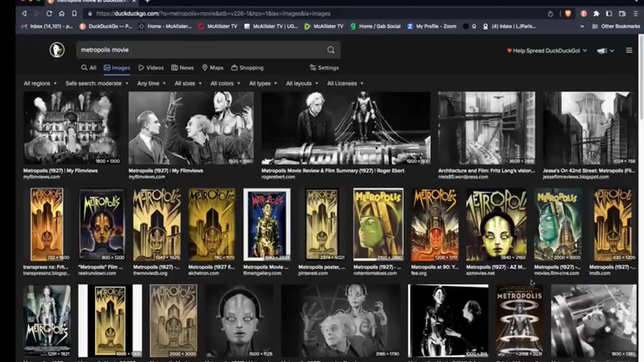Open the Home - McAllister bookmark
This screenshot has width=644, height=362.
(165, 26)
